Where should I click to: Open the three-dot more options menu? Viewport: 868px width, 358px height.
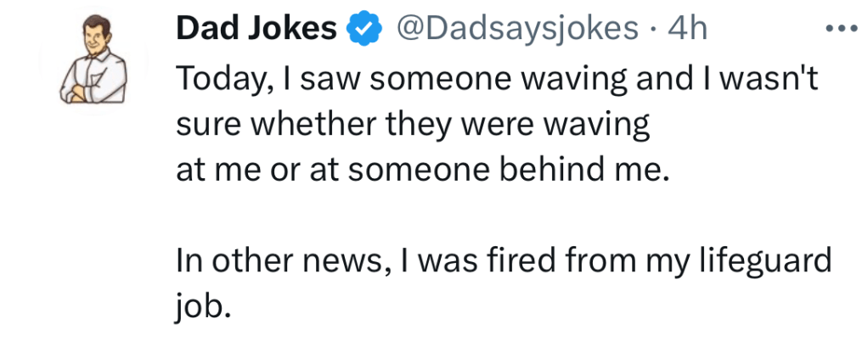click(x=842, y=28)
